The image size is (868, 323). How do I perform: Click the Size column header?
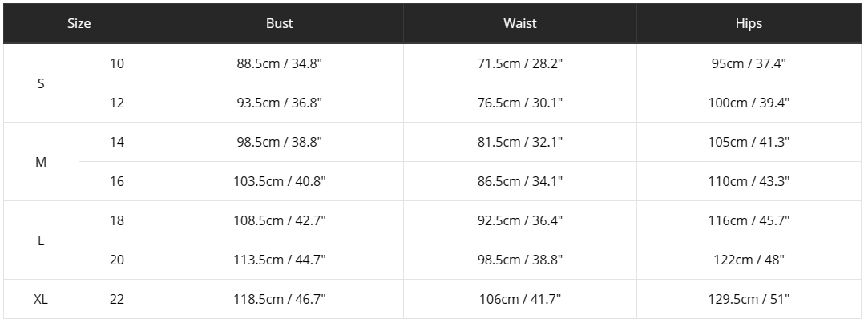79,23
